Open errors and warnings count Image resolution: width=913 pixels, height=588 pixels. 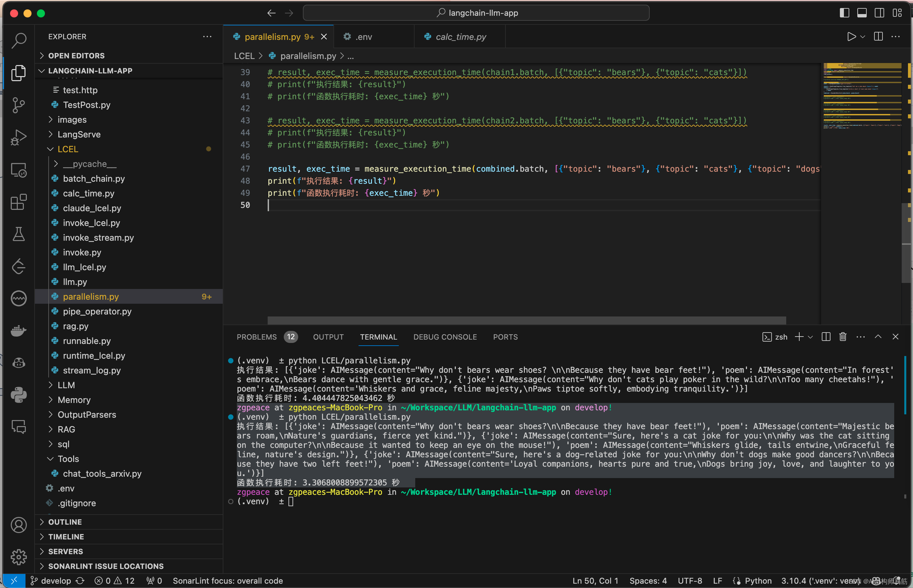(x=115, y=581)
